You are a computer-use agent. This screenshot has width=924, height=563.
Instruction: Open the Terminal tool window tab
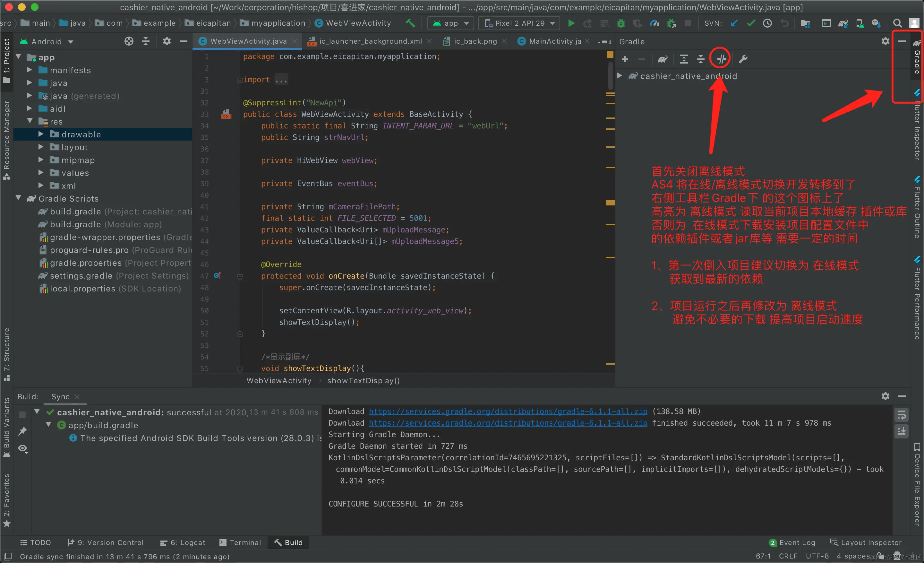point(240,542)
